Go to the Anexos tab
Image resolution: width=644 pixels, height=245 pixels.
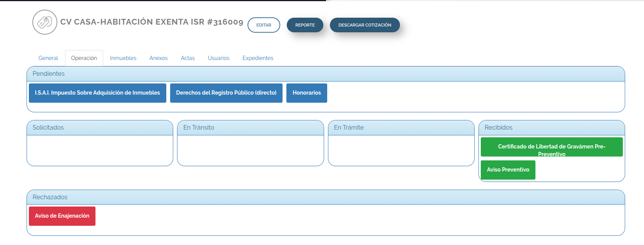(159, 58)
